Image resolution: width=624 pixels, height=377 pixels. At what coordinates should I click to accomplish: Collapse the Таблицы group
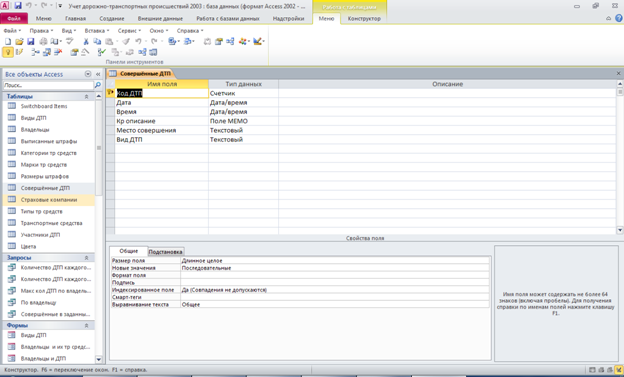86,96
